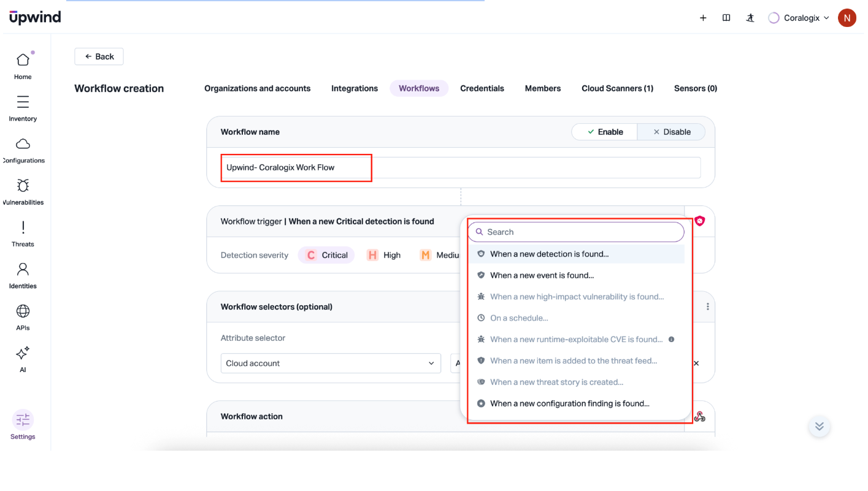Open the Credentials tab

(482, 88)
